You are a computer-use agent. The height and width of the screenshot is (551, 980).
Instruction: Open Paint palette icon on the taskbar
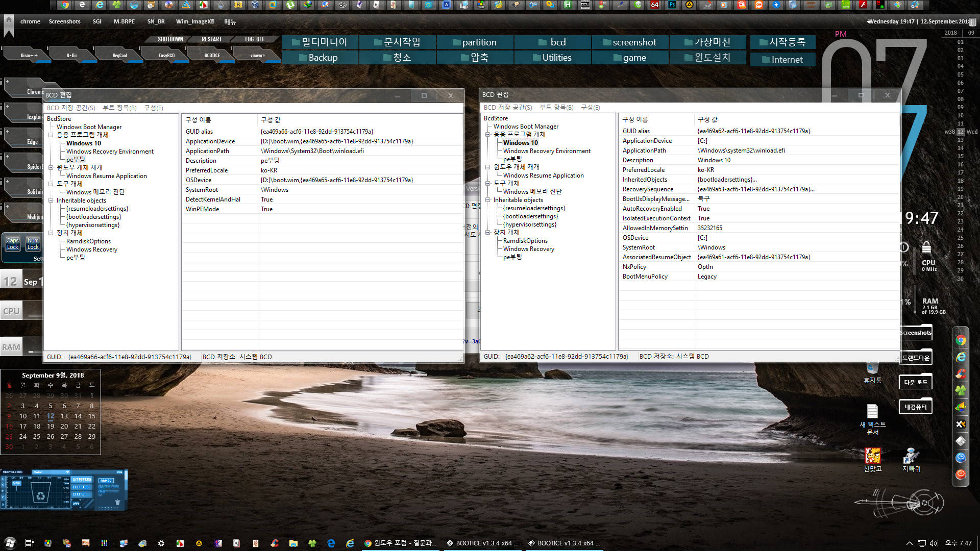coord(67,543)
